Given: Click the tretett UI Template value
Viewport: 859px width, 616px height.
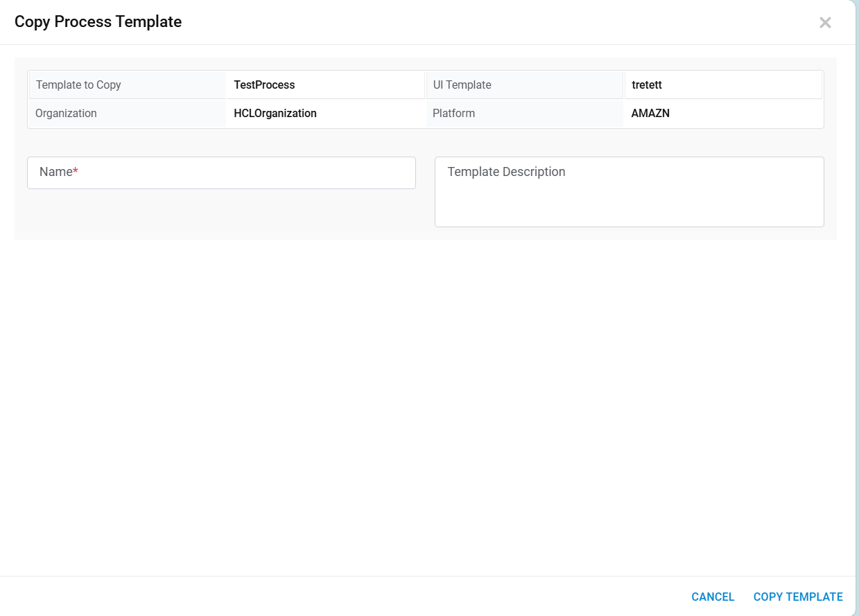Looking at the screenshot, I should pos(647,85).
